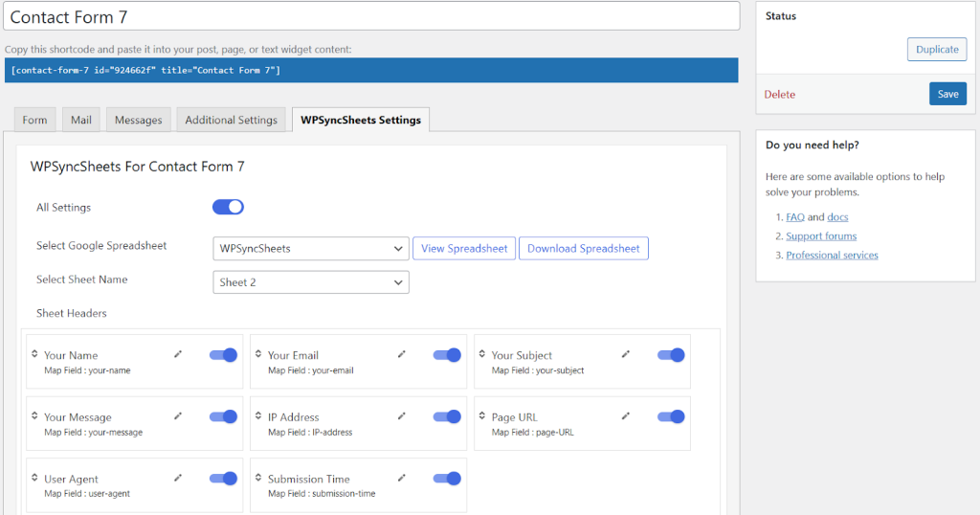Screen dimensions: 980x515
Task: Edit the Page URL header with pencil icon
Action: click(x=626, y=416)
